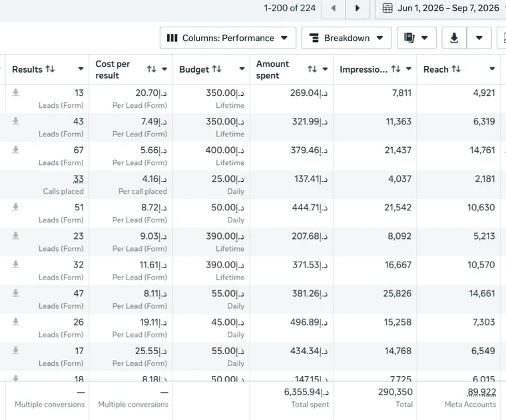
Task: Select the 50.00 Daily budget cell in the 51-leads row
Action: click(211, 214)
